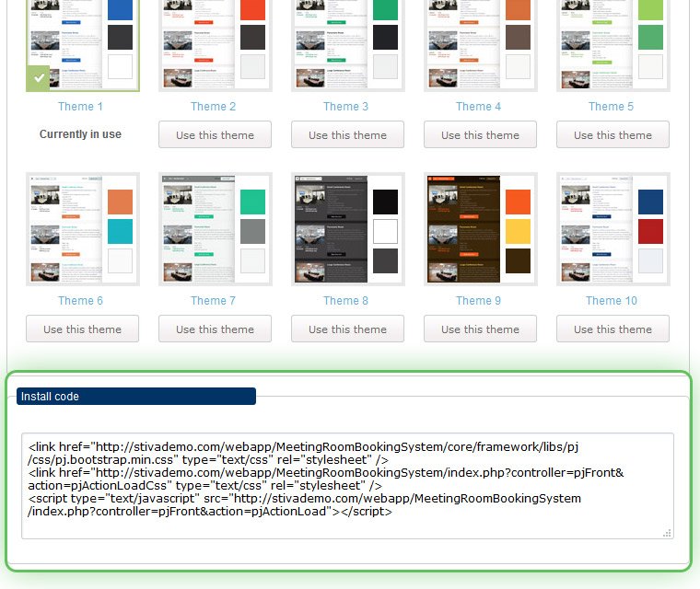Click the green checkmark on Theme 1

(x=39, y=78)
